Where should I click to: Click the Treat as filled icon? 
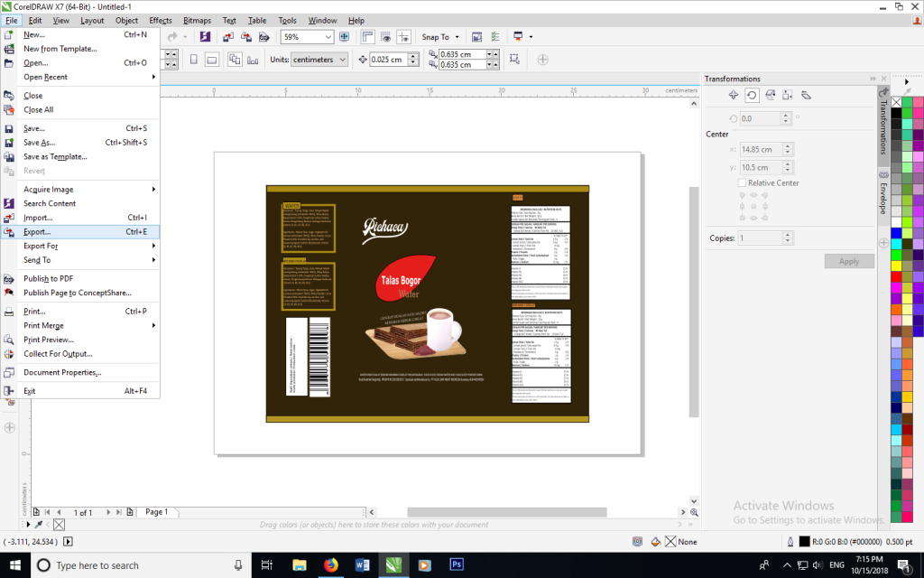514,59
